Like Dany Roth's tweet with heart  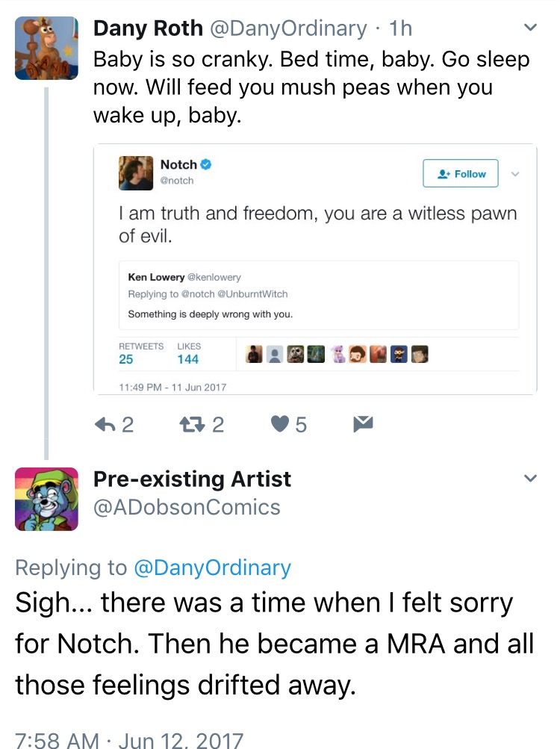tap(280, 424)
